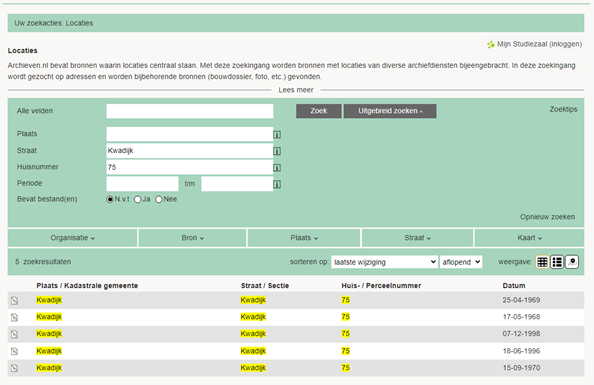
Task: Click 'Uw zoekacties: Locaties' breadcrumb
Action: pos(53,23)
